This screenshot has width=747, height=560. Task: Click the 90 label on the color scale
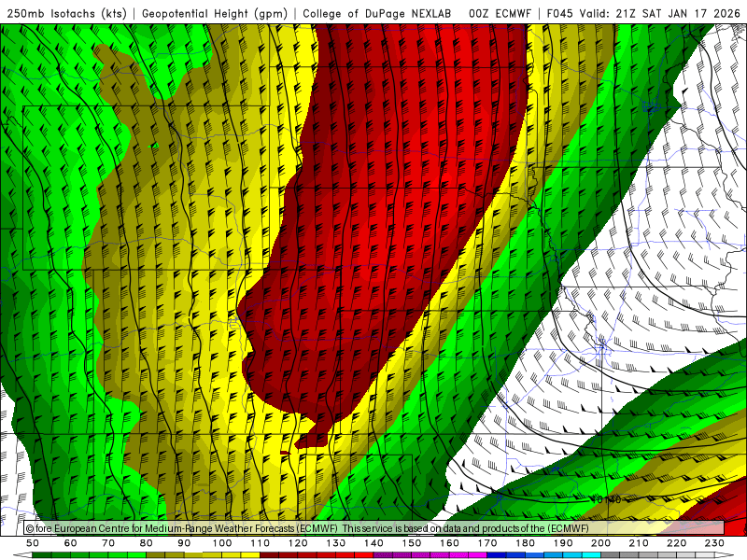(x=184, y=543)
